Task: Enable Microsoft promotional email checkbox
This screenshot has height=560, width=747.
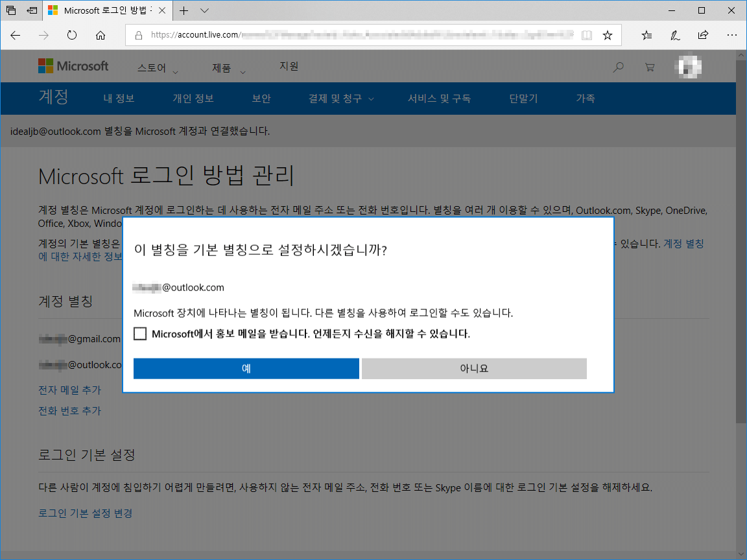Action: 140,334
